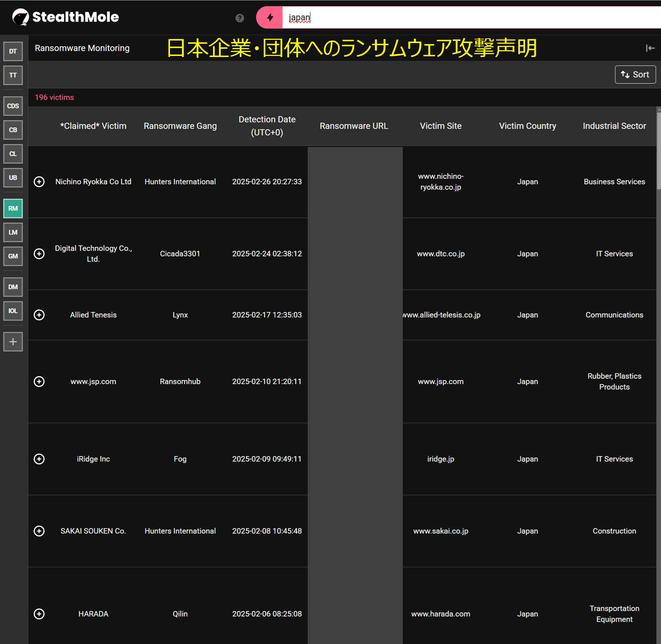This screenshot has width=661, height=644.
Task: Open the TT sidebar module
Action: point(13,75)
